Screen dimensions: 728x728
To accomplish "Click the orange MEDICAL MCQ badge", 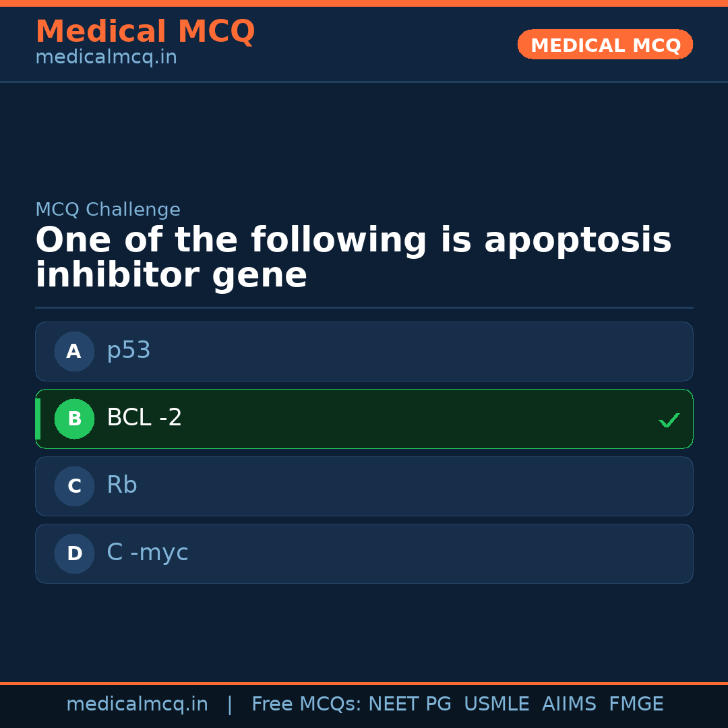I will click(x=605, y=44).
